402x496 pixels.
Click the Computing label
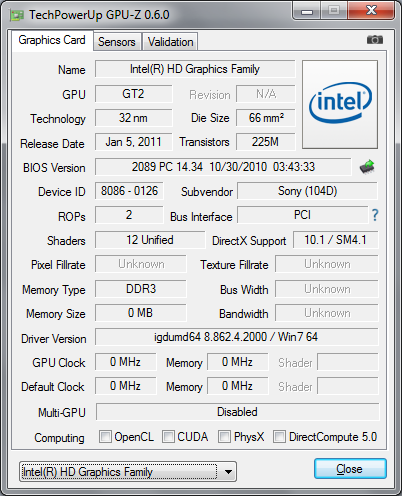click(x=59, y=438)
